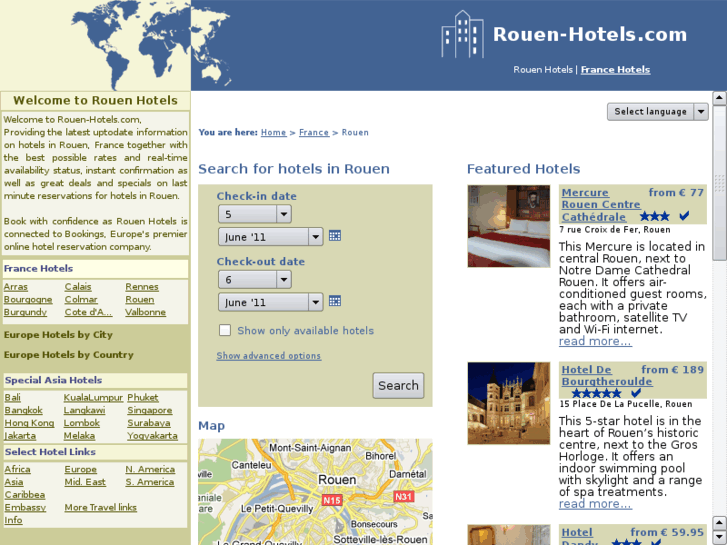Image resolution: width=727 pixels, height=545 pixels.
Task: Open the Phuket hotels link
Action: (143, 398)
